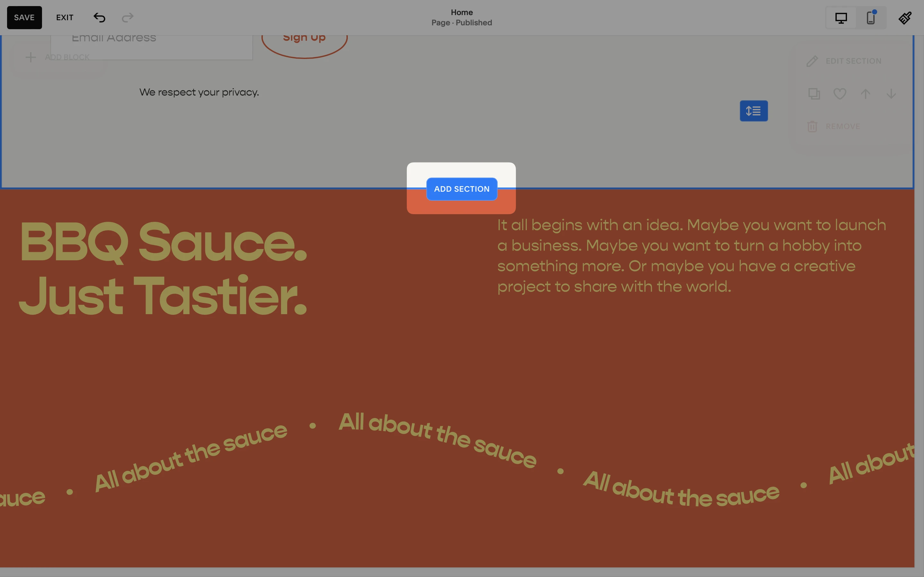Move section down with arrow icon

point(891,94)
